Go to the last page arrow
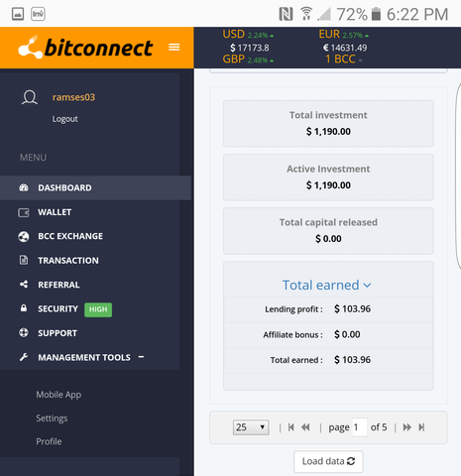The height and width of the screenshot is (476, 461). tap(421, 427)
